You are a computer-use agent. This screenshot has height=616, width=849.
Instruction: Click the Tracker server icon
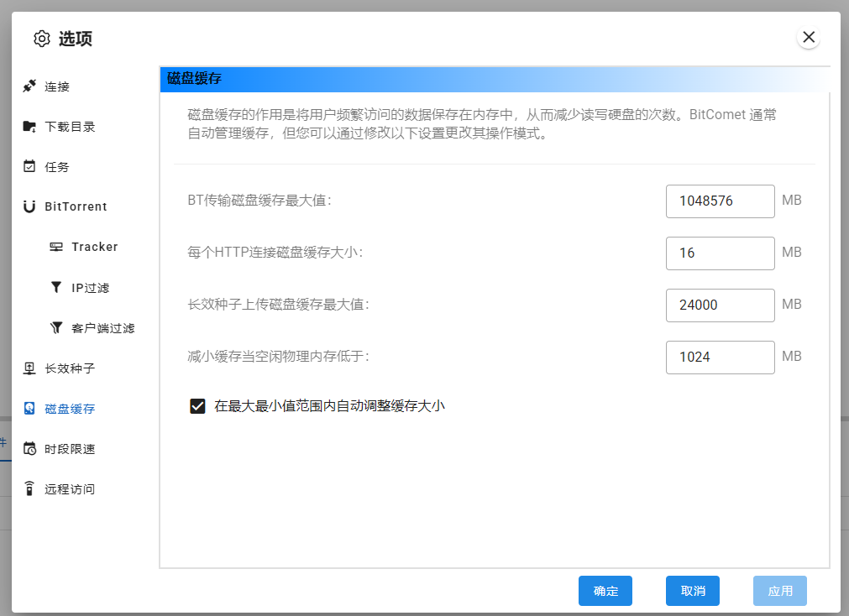pos(56,247)
